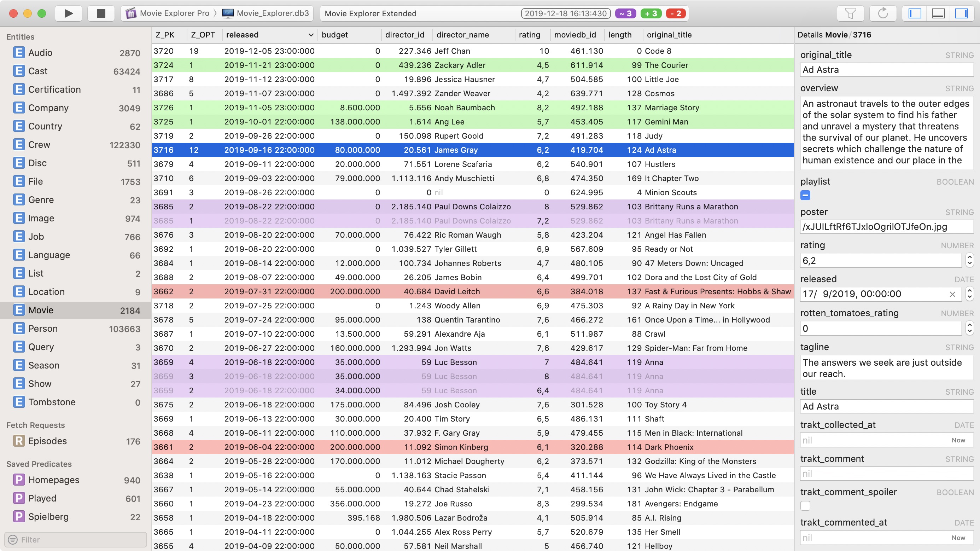Click the widescreen layout icon

(x=938, y=13)
